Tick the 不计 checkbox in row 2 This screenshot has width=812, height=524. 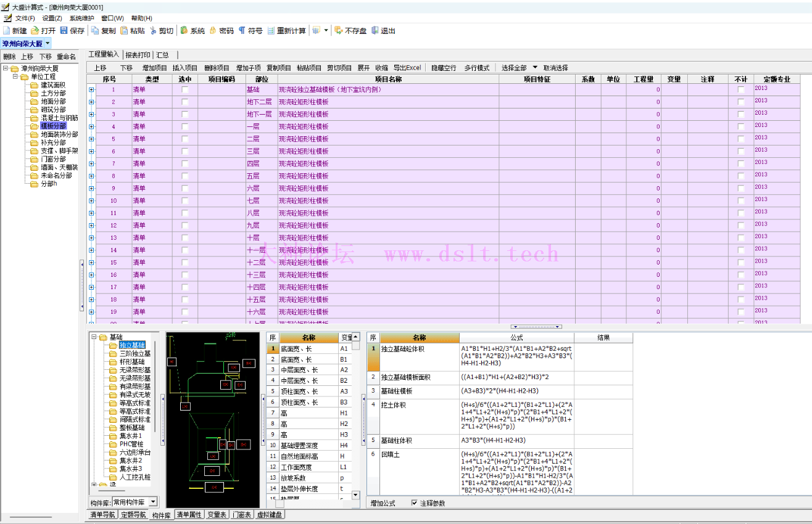(x=741, y=102)
